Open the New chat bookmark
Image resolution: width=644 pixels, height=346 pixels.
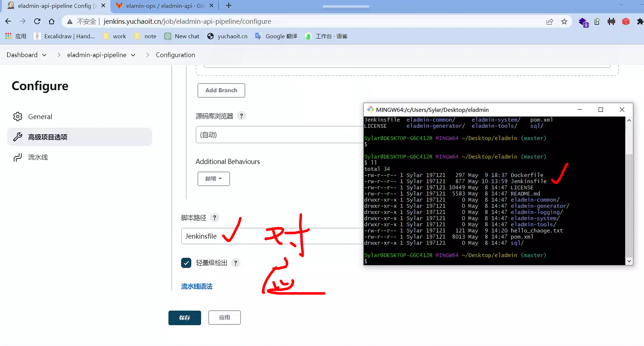182,36
